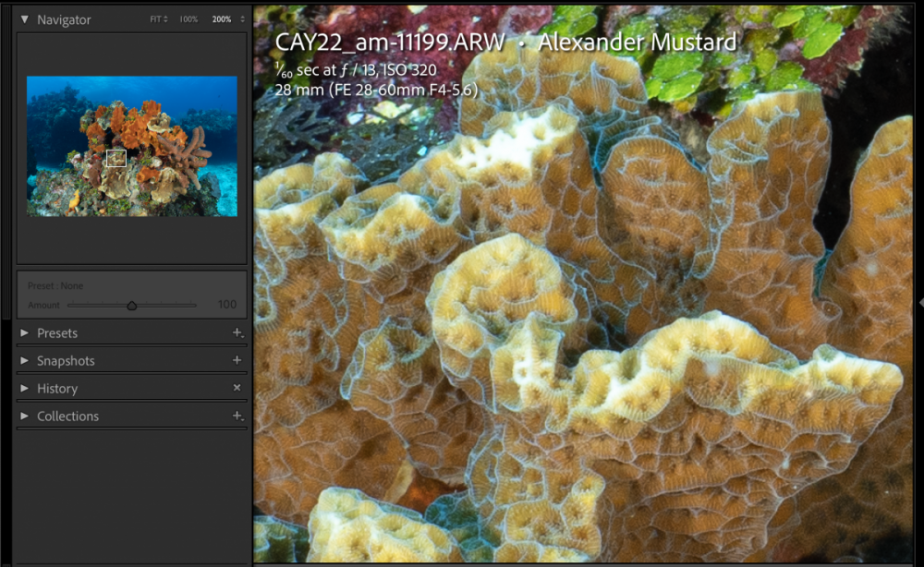
Task: Collapse the Navigator panel triangle
Action: pos(24,19)
